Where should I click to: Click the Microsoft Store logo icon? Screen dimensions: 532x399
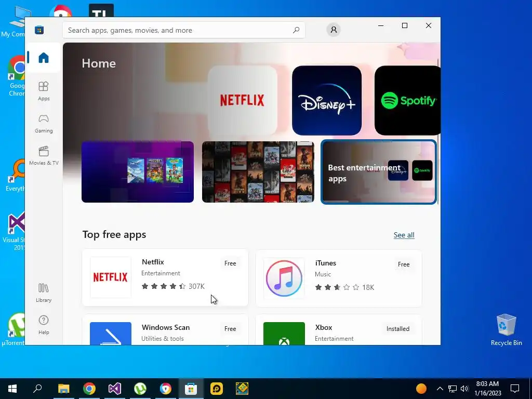coord(39,30)
